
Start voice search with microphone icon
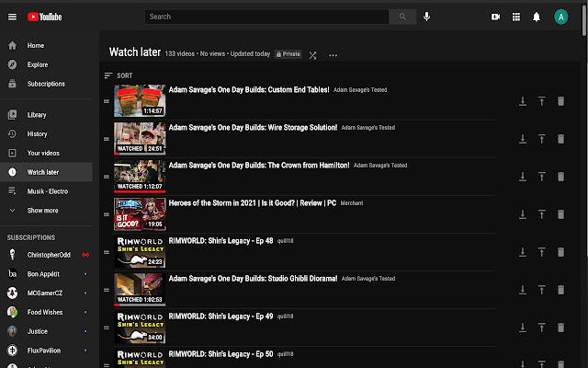(x=426, y=17)
